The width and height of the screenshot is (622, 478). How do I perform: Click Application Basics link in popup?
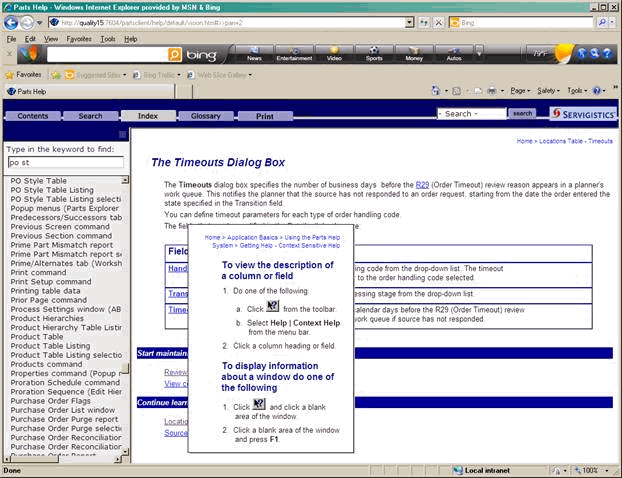tap(252, 237)
